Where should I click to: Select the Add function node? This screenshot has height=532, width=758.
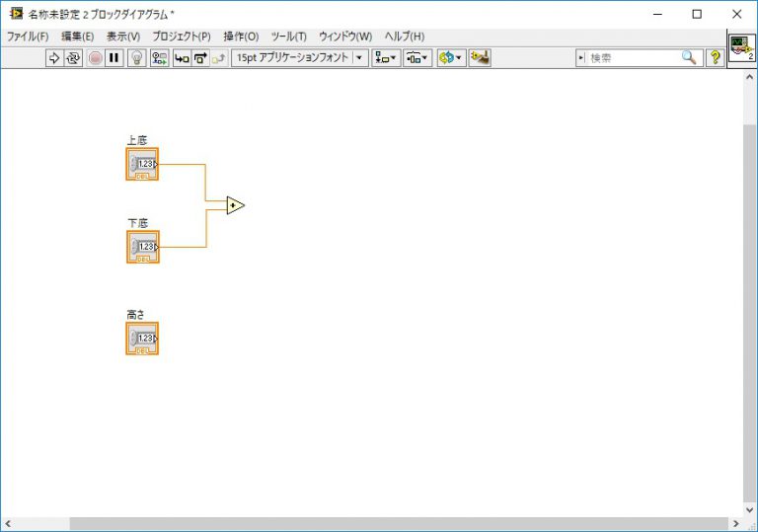234,205
